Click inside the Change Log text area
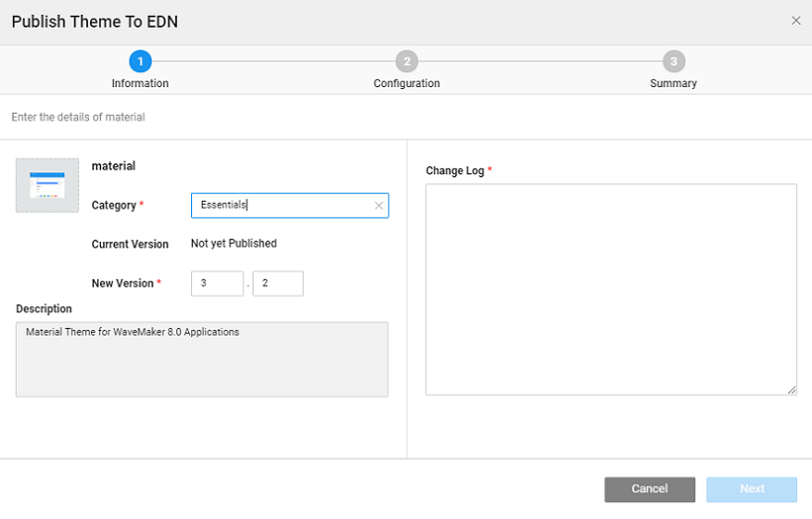Viewport: 812px width, 519px height. (x=611, y=289)
